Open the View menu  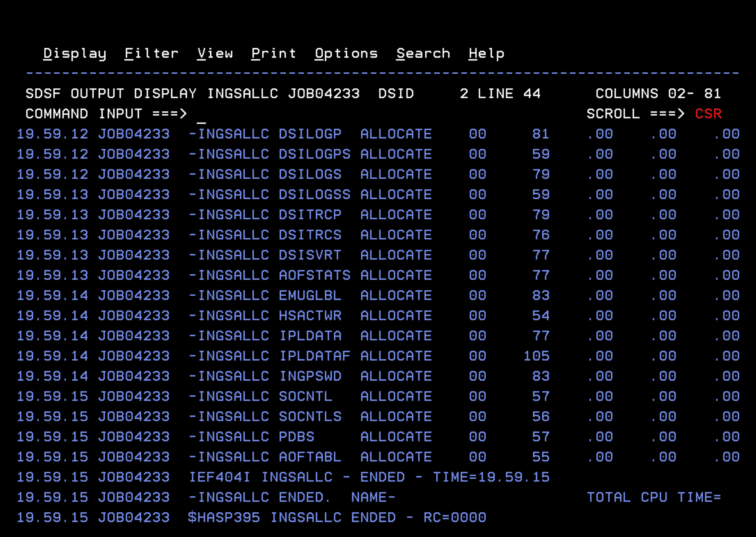(x=215, y=53)
